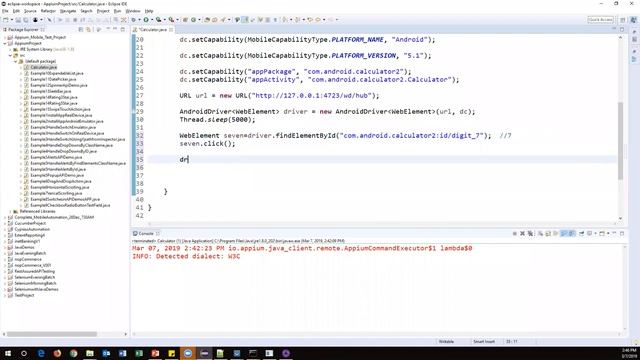Viewport: 640px width, 360px height.
Task: Open the Window menu
Action: click(133, 11)
